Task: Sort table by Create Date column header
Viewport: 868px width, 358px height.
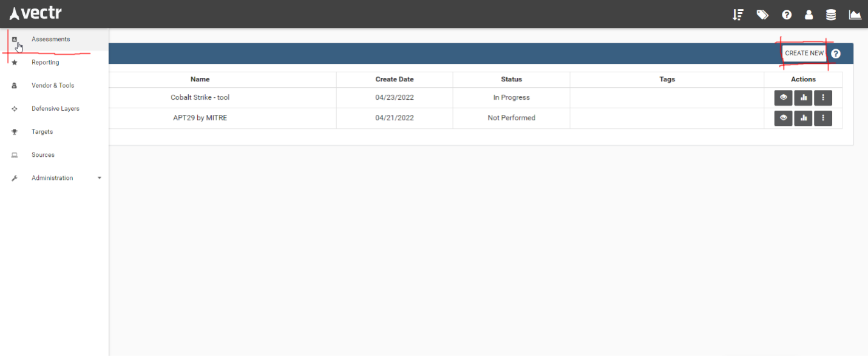Action: pyautogui.click(x=395, y=79)
